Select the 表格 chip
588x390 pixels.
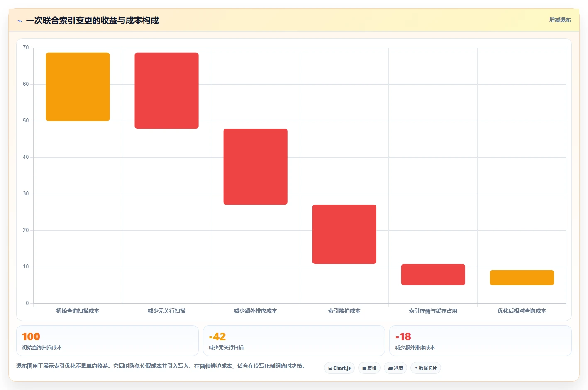369,368
